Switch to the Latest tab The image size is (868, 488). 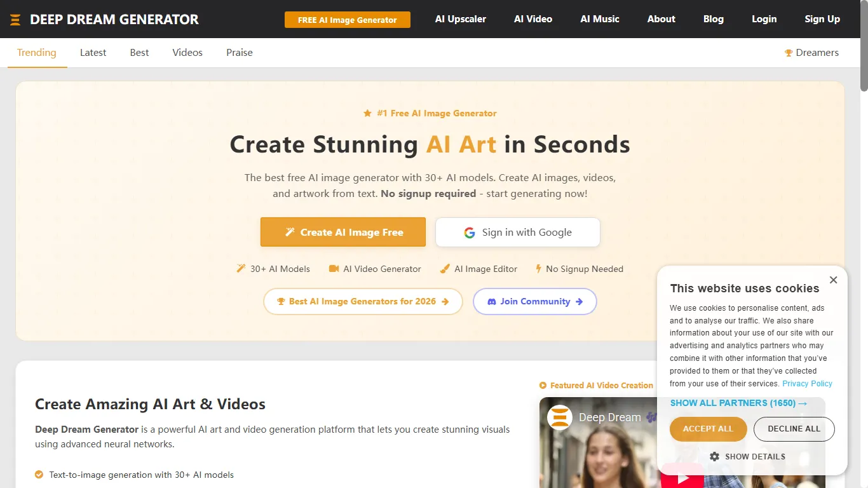(93, 53)
